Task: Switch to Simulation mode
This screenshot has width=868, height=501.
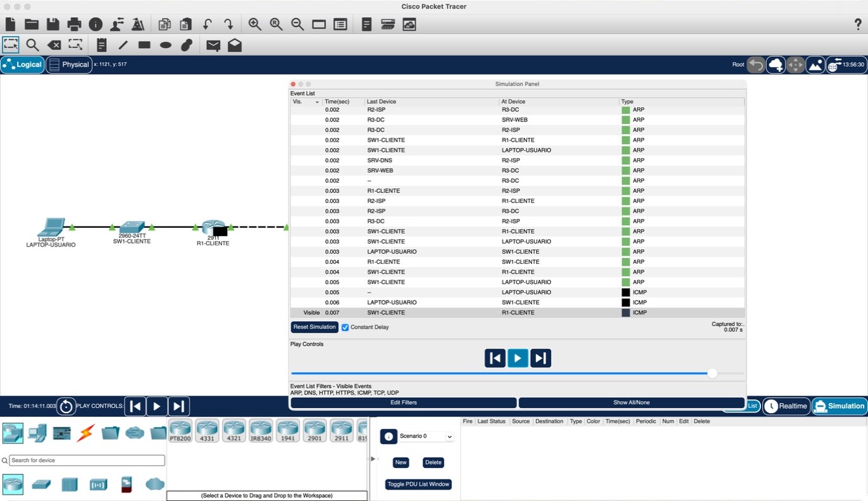Action: (x=840, y=406)
